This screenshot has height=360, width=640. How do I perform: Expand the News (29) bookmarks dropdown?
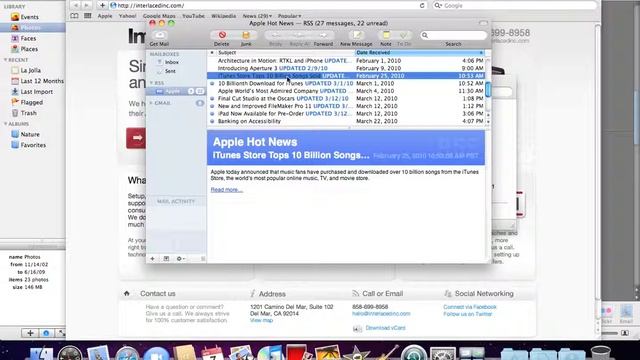pyautogui.click(x=257, y=16)
